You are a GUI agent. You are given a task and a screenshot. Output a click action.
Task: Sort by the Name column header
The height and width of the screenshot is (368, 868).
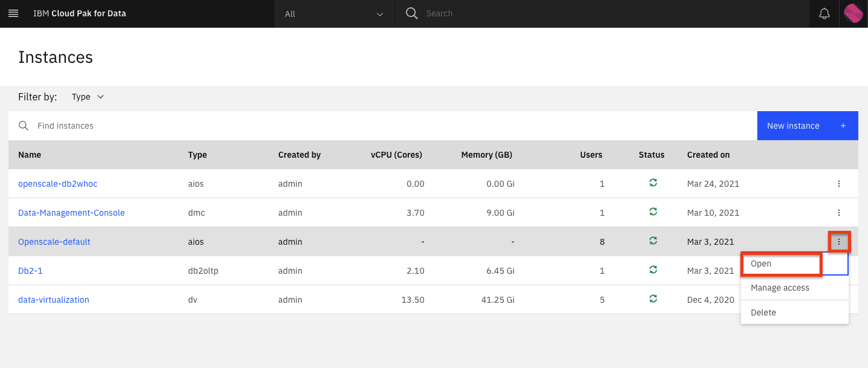30,155
